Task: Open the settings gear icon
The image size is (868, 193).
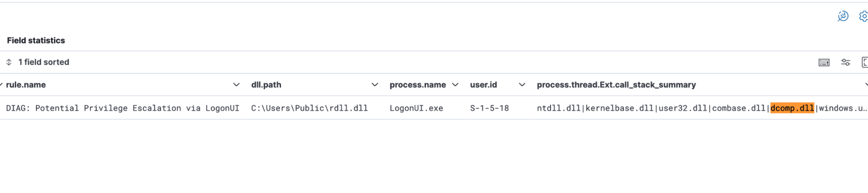Action: click(864, 17)
